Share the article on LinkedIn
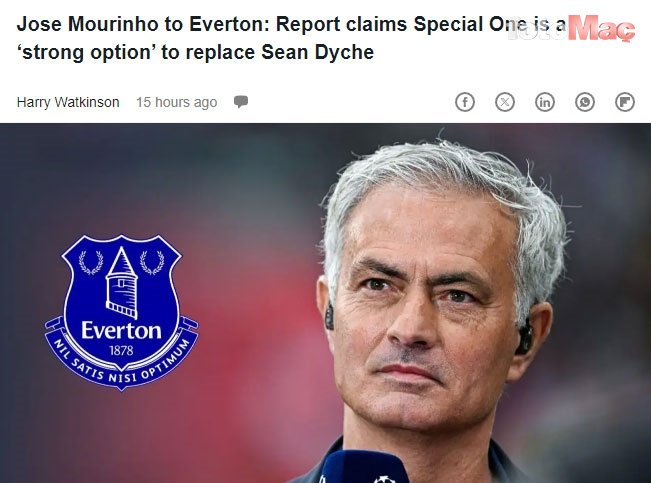This screenshot has height=483, width=651. click(x=545, y=102)
